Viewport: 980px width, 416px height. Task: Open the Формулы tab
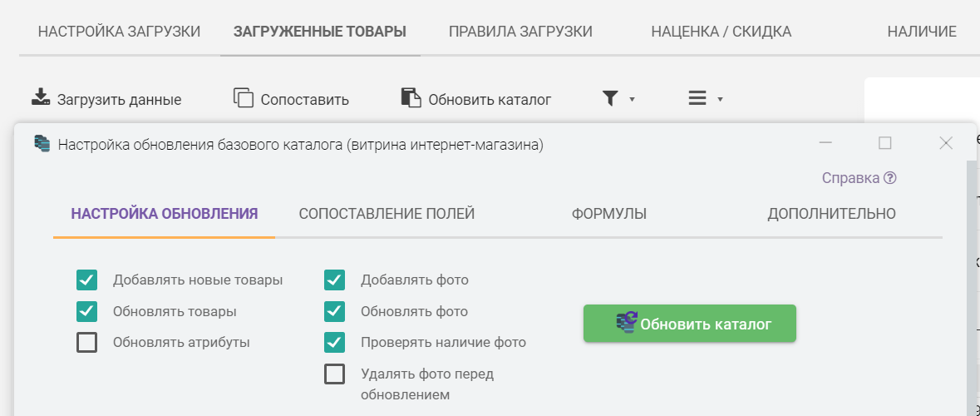tap(608, 214)
